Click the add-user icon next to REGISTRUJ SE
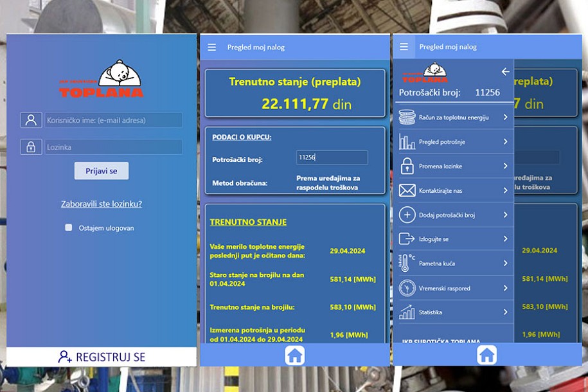 [x=65, y=357]
